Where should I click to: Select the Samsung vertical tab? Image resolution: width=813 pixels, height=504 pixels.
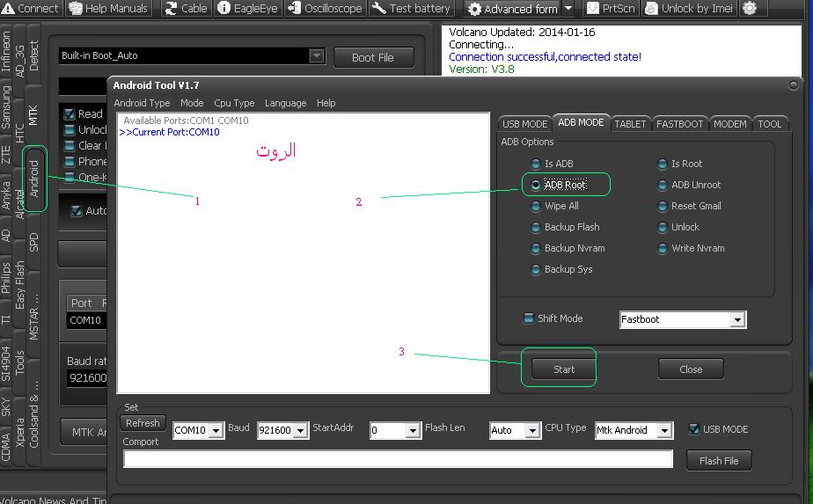point(5,106)
